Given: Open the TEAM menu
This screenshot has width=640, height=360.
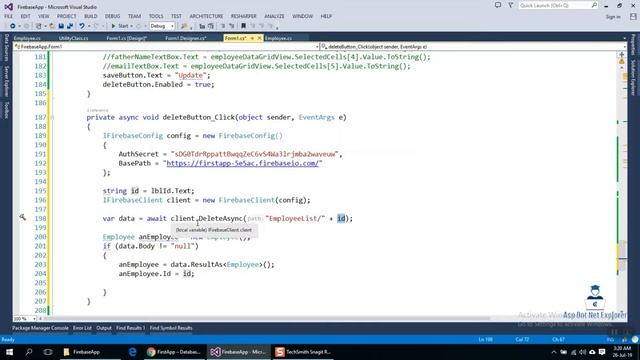Looking at the screenshot, I should point(134,16).
